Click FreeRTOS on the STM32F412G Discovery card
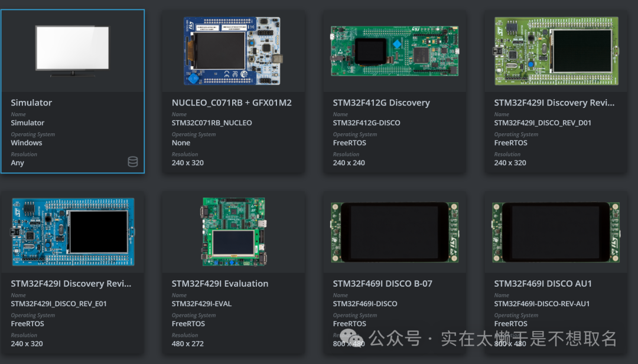This screenshot has width=638, height=364. point(349,143)
